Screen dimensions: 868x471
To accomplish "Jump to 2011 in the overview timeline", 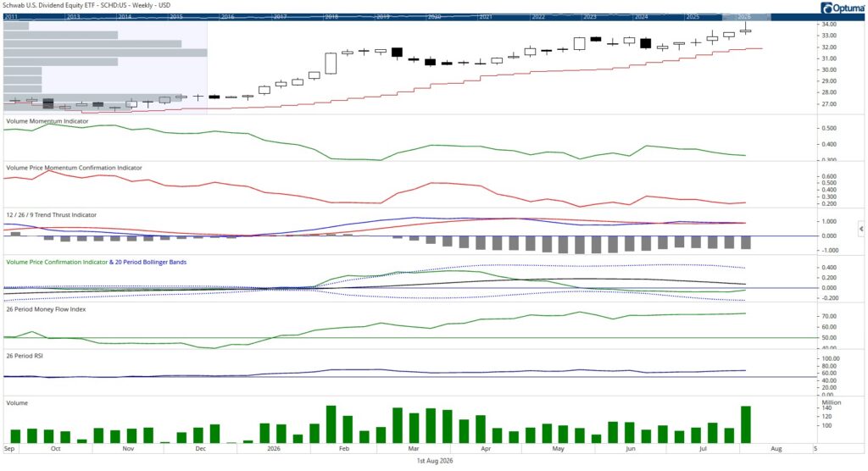I will click(10, 17).
